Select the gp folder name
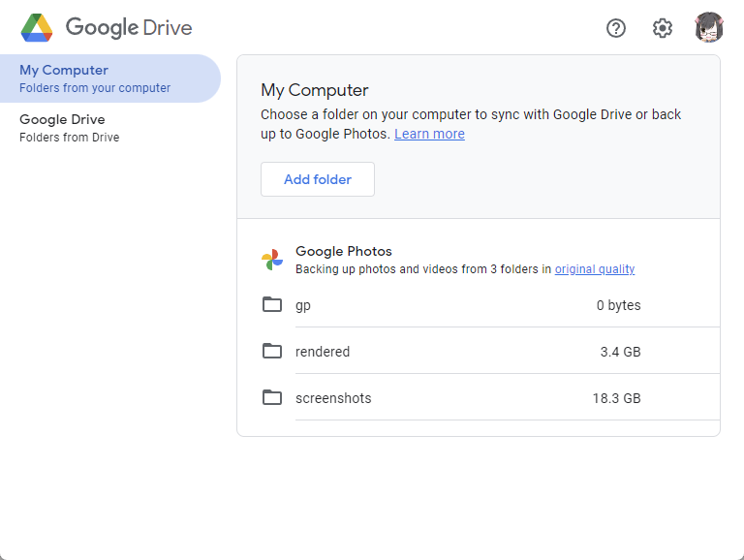Screen dimensions: 744x560 click(x=302, y=305)
